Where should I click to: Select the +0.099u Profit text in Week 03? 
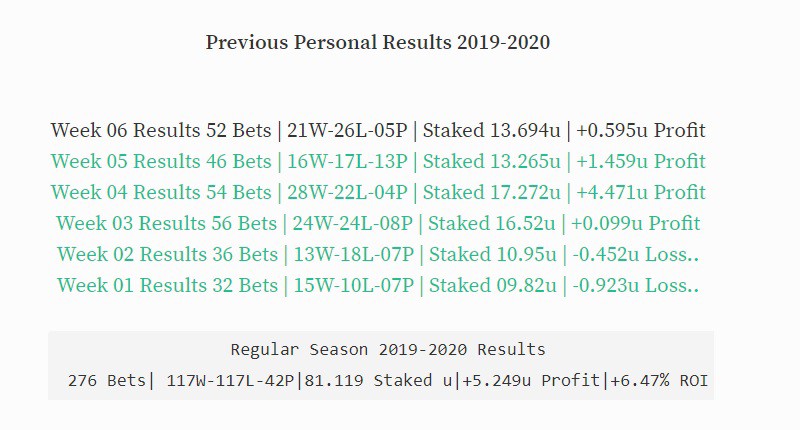(x=636, y=224)
